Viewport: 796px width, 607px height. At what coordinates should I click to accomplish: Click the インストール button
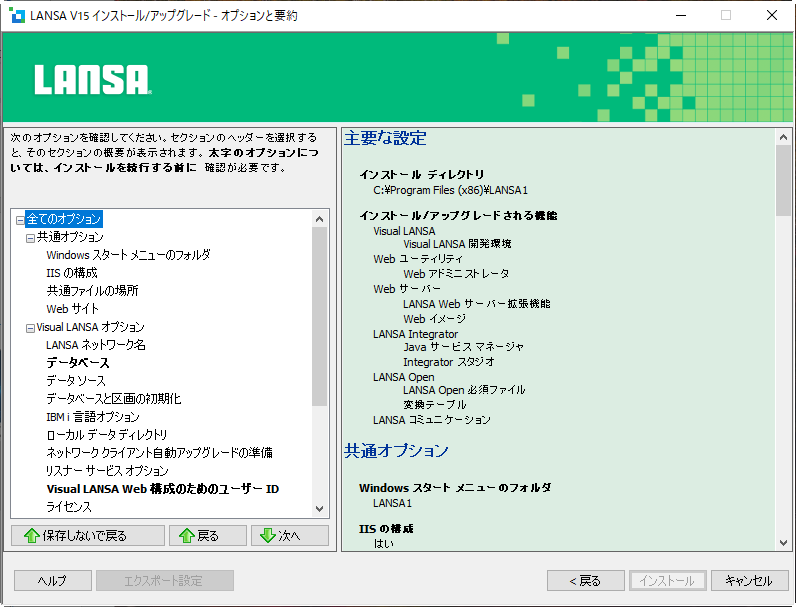[668, 581]
